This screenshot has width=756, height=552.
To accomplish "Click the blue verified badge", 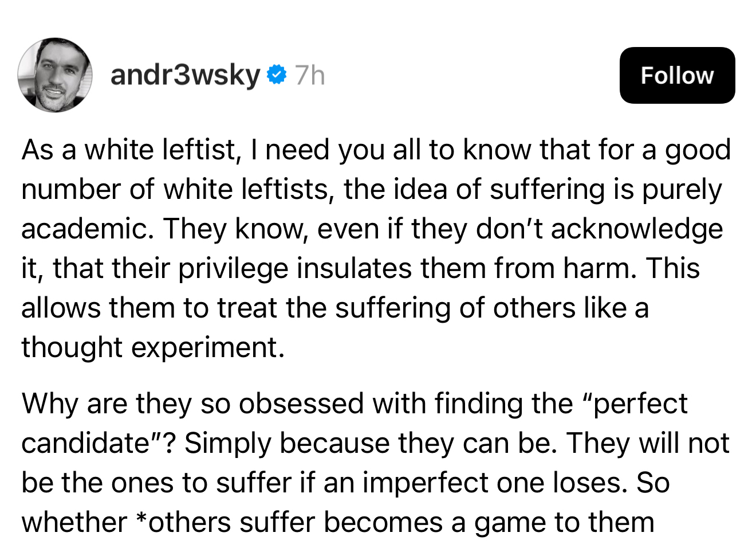I will click(x=277, y=75).
